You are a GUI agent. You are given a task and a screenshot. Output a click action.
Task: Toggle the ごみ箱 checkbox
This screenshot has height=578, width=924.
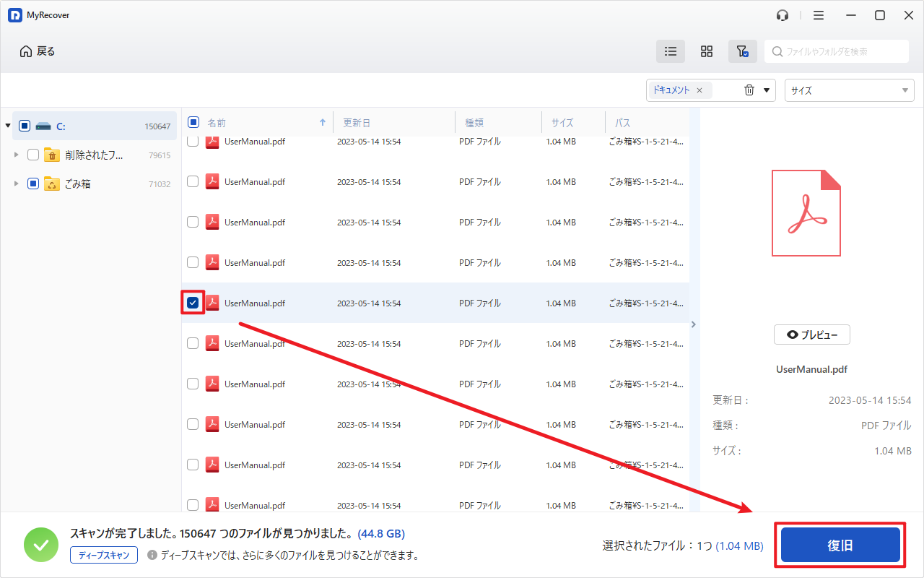pyautogui.click(x=33, y=184)
